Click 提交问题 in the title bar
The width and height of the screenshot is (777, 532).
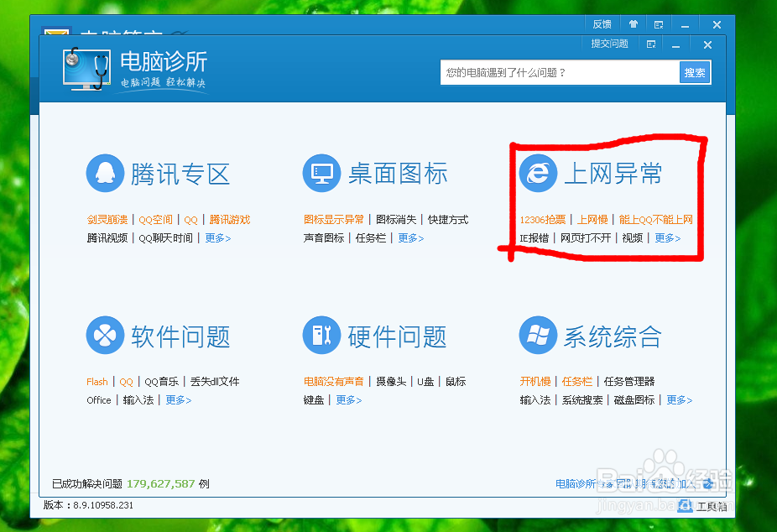point(609,44)
